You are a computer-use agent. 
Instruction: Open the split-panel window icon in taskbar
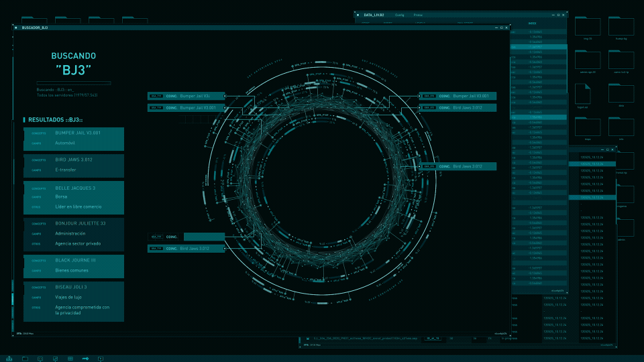(x=55, y=359)
